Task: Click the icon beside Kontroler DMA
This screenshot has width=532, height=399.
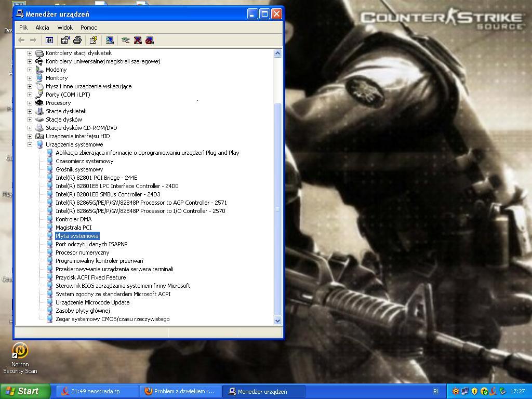Action: click(50, 219)
